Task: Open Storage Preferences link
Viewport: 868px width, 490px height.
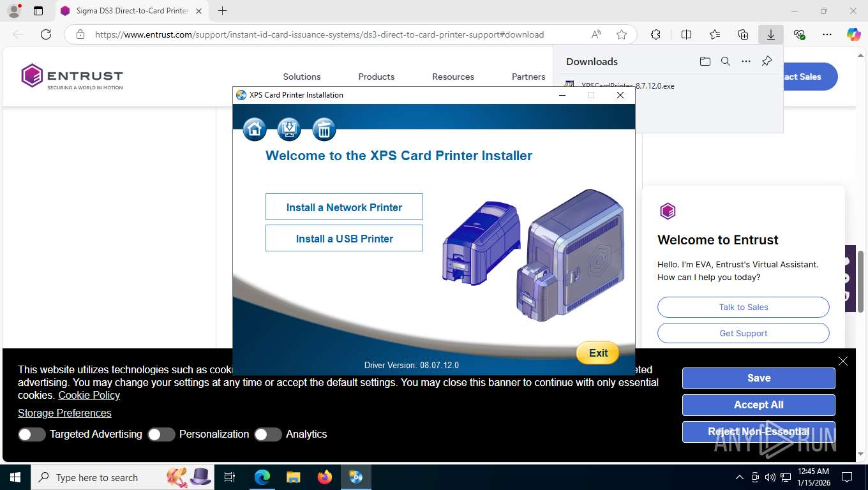Action: point(64,413)
